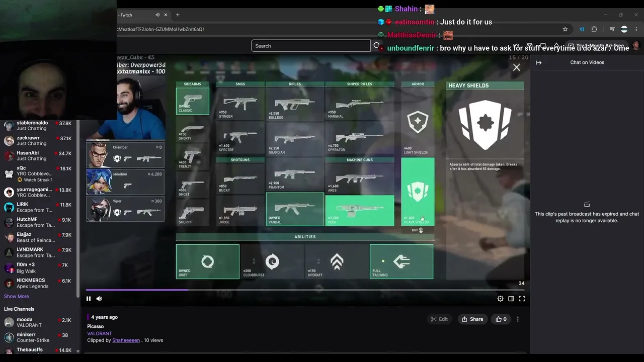
Task: Select the owned Vandal rifle
Action: coord(295,209)
